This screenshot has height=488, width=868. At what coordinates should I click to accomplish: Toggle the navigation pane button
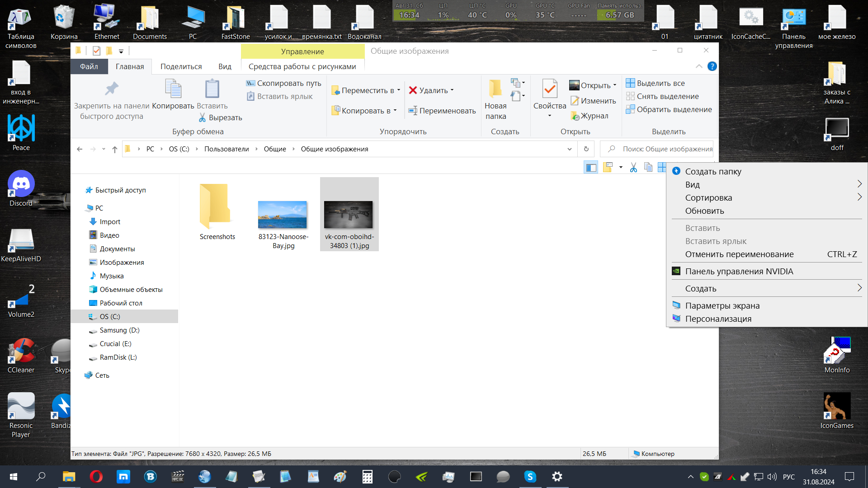[591, 168]
